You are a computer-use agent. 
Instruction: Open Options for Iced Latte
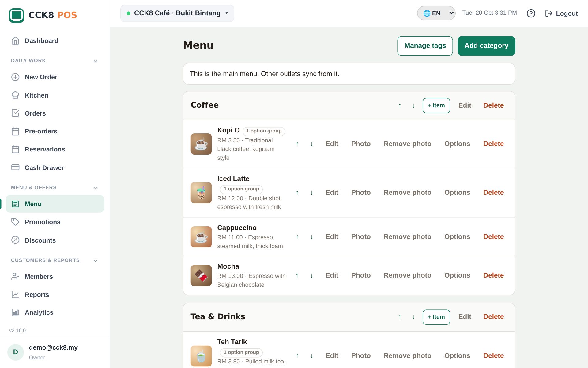click(457, 193)
